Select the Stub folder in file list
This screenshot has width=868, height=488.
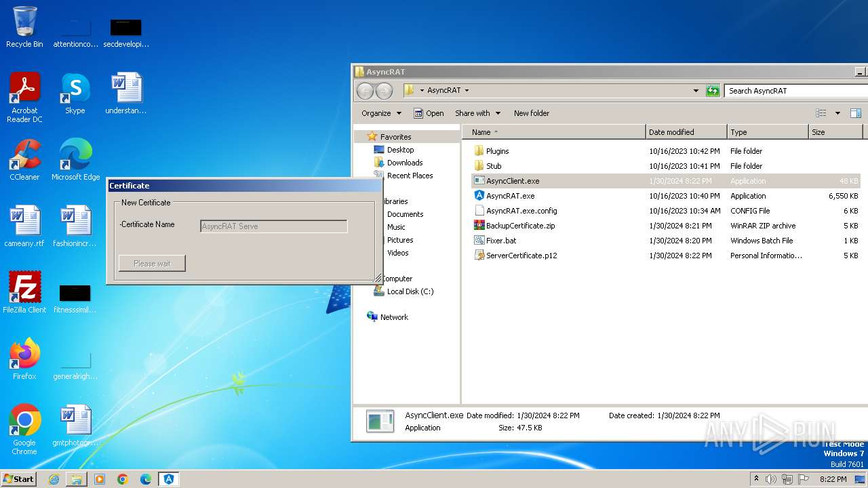(x=494, y=166)
